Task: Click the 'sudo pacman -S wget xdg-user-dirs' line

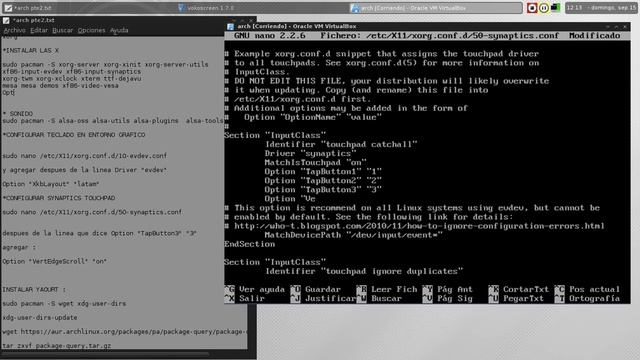Action: coord(64,304)
